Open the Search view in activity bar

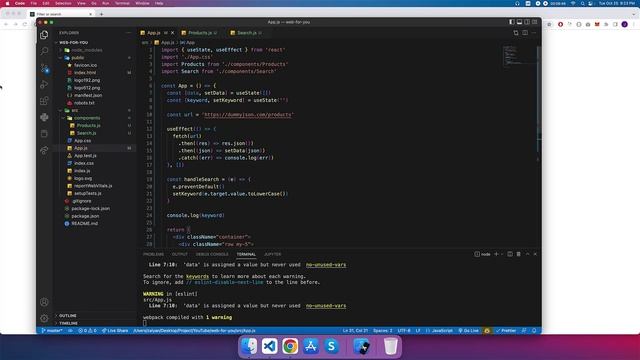[44, 51]
